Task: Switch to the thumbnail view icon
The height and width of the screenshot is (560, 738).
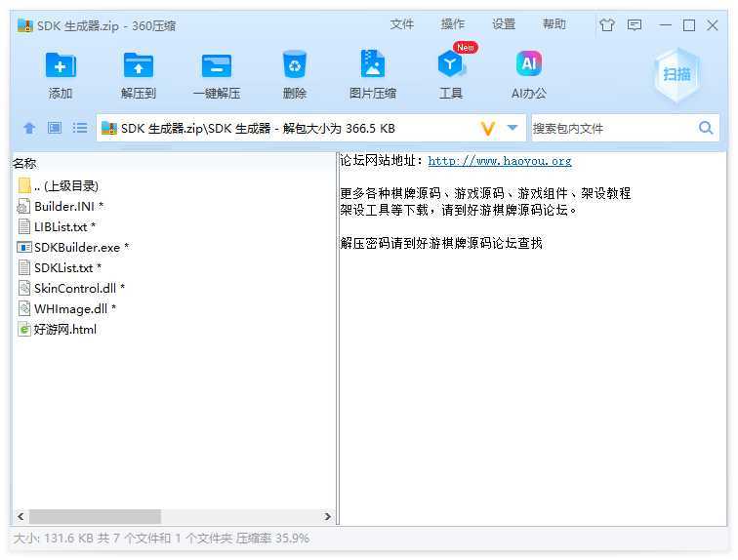Action: click(55, 128)
